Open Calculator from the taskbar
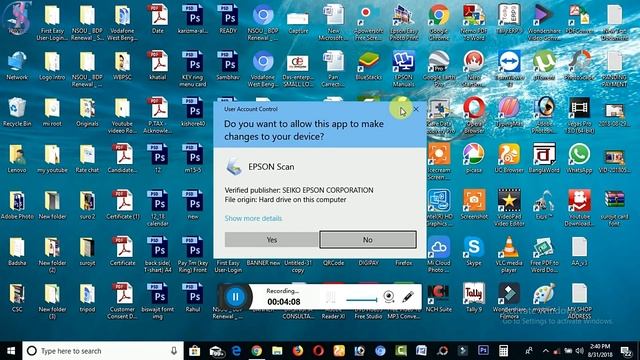 (x=503, y=351)
